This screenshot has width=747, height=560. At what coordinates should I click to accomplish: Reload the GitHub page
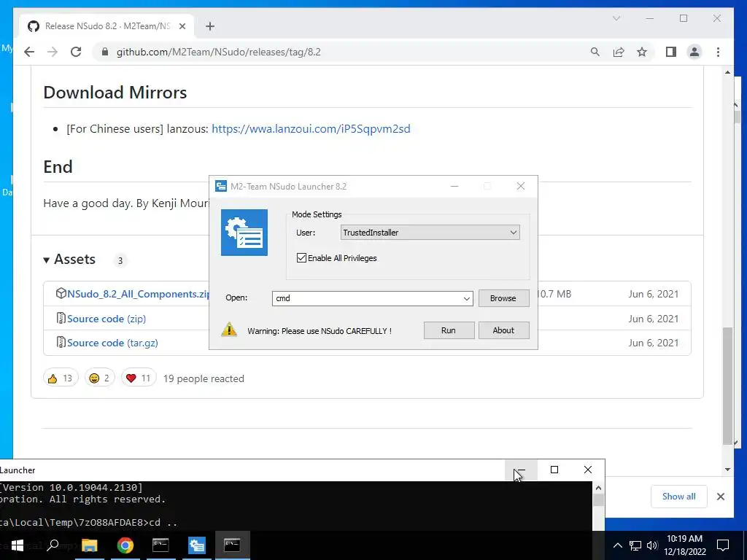click(x=76, y=52)
